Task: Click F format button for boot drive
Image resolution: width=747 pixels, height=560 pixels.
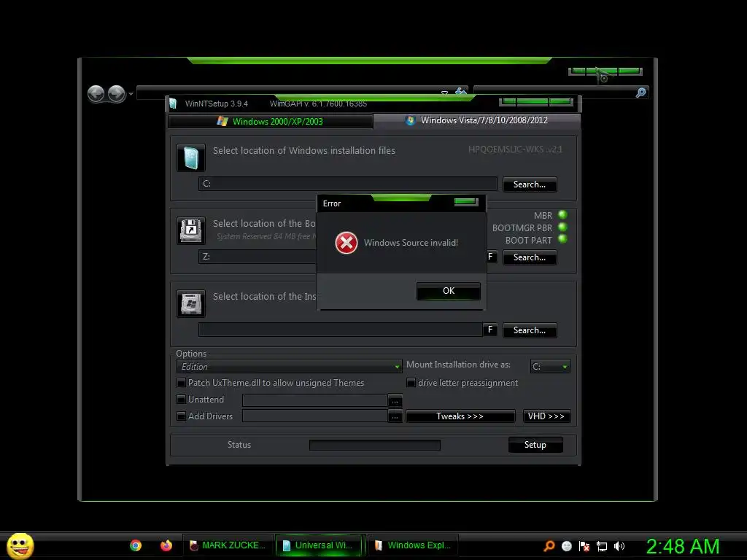Action: (490, 257)
